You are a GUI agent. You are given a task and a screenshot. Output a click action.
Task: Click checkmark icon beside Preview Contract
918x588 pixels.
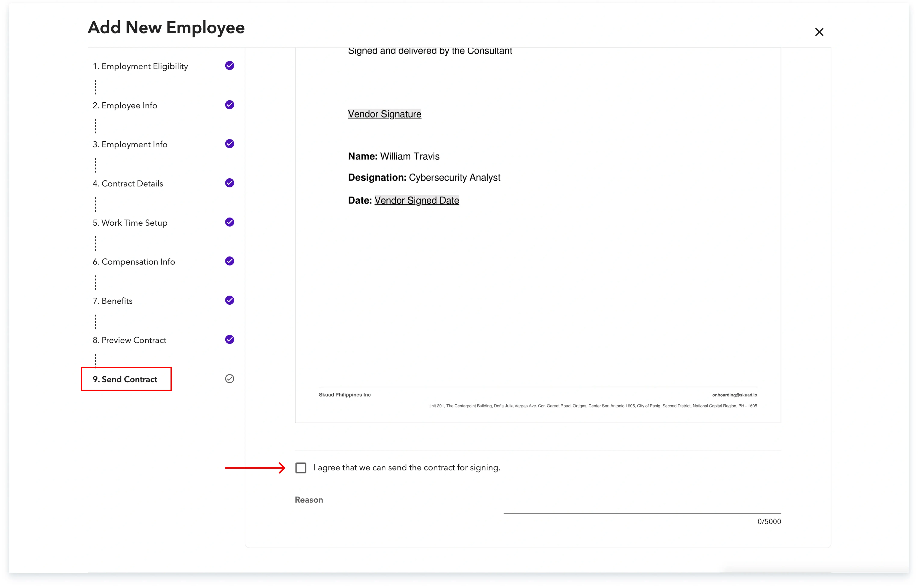[229, 339]
